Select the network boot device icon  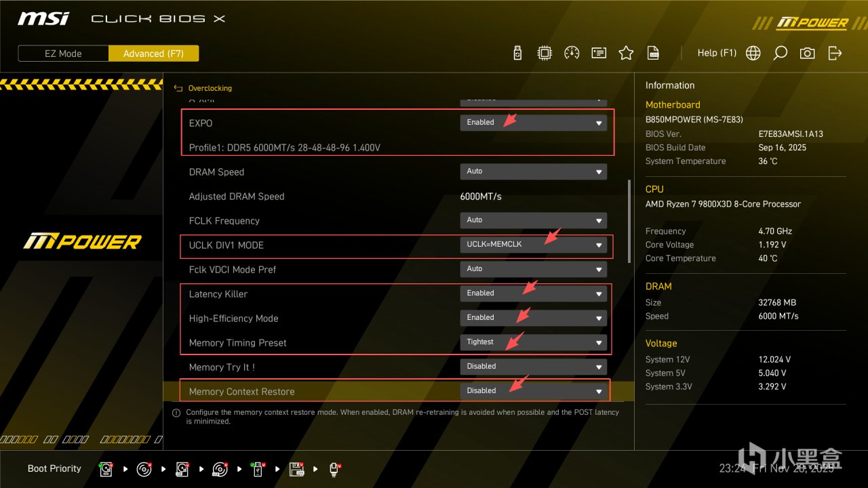pyautogui.click(x=334, y=469)
